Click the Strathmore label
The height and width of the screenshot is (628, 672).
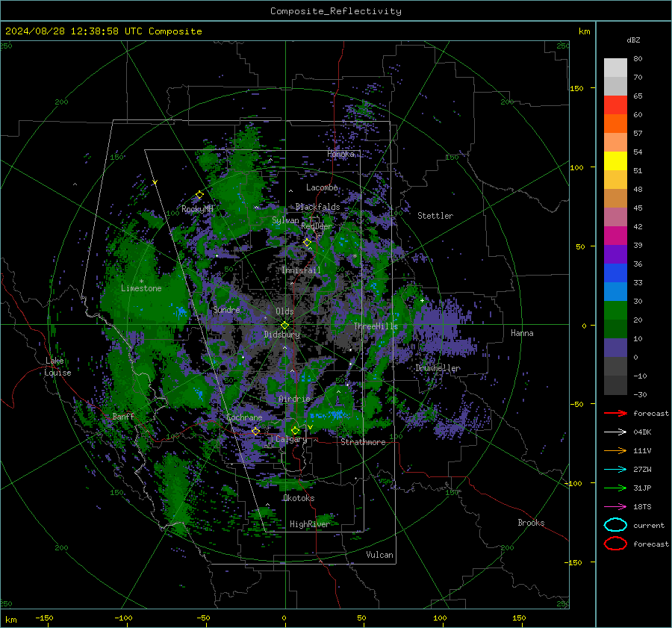pyautogui.click(x=363, y=442)
